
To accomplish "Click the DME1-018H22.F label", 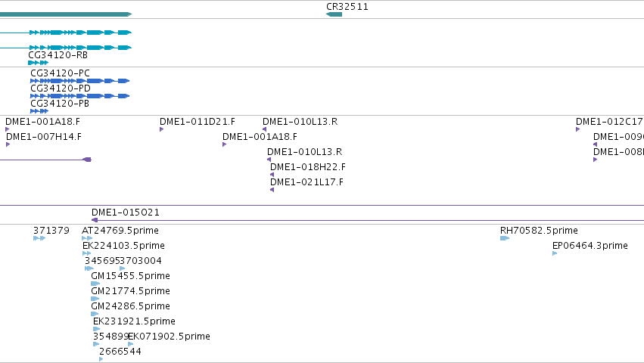I will point(308,167).
